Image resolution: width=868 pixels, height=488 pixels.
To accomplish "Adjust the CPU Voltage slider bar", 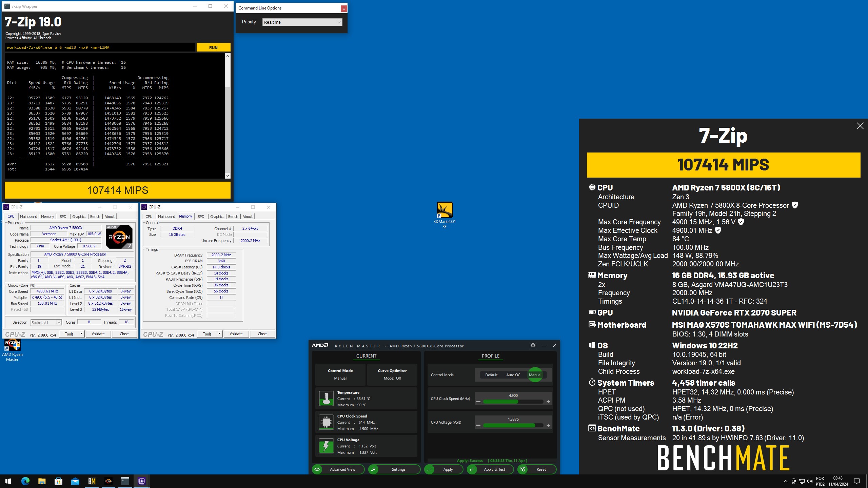I will [x=513, y=426].
